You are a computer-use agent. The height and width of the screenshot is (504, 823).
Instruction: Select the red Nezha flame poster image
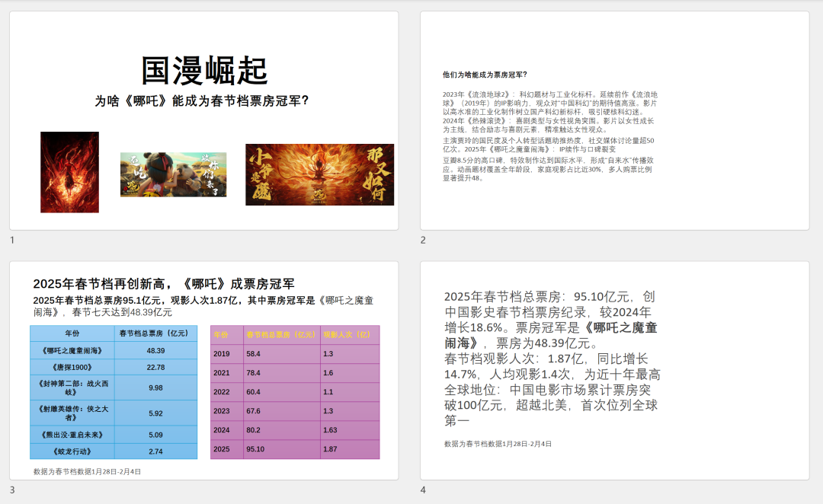(70, 172)
